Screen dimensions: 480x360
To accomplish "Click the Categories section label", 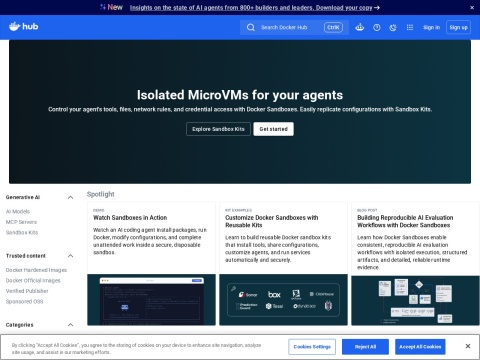I will [x=19, y=325].
